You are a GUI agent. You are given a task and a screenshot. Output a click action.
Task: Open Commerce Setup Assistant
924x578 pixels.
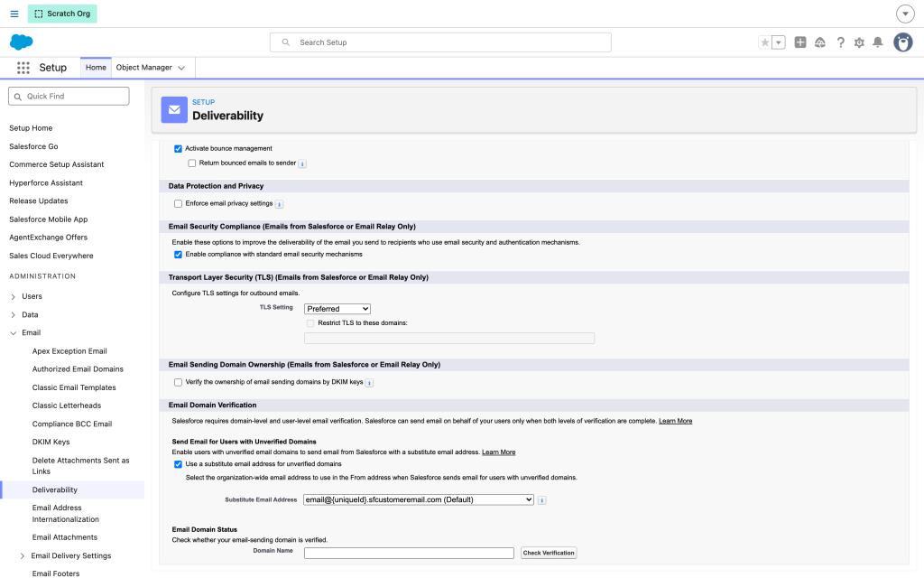57,164
